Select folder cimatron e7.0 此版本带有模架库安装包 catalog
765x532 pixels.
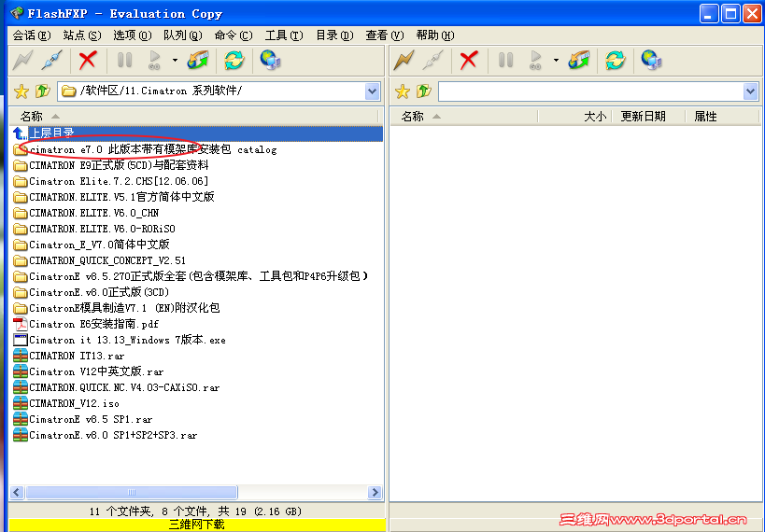(x=146, y=149)
